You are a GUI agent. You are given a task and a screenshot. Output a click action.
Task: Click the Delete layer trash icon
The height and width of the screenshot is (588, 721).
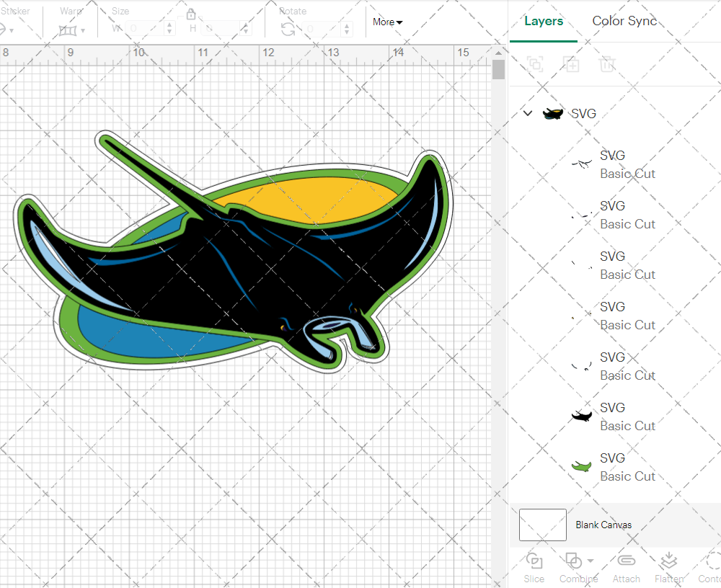[607, 64]
